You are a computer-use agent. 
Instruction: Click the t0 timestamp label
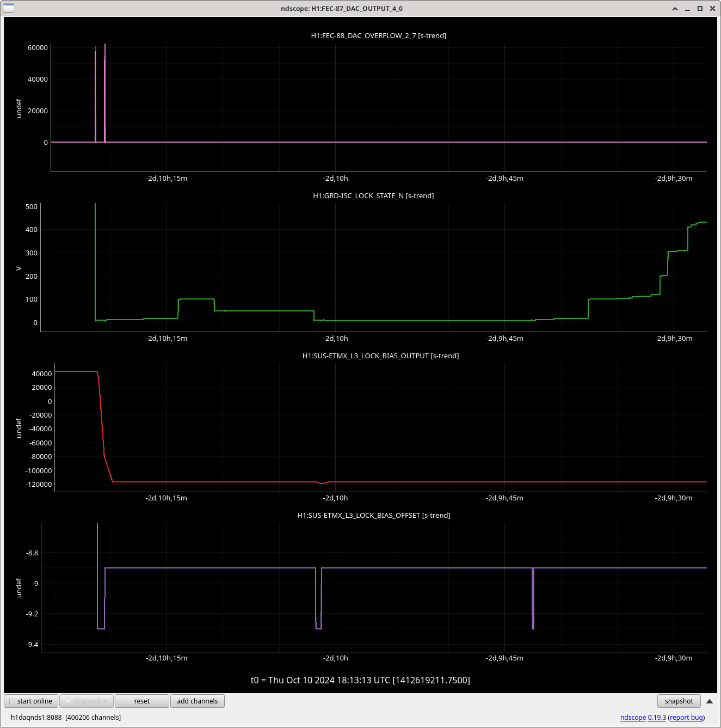tap(360, 680)
